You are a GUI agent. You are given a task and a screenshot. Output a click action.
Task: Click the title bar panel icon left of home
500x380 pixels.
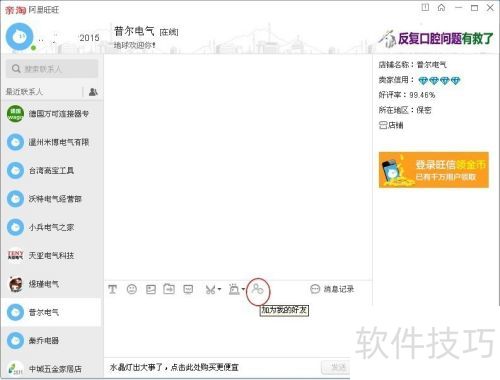coord(425,7)
